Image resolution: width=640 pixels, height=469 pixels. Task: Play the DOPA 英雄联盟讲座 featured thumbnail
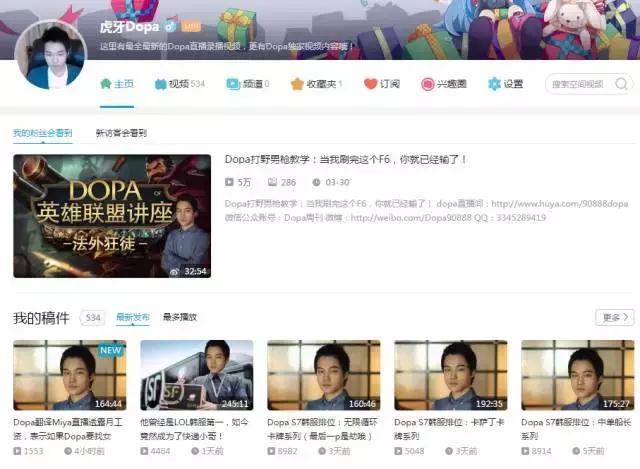pos(112,216)
